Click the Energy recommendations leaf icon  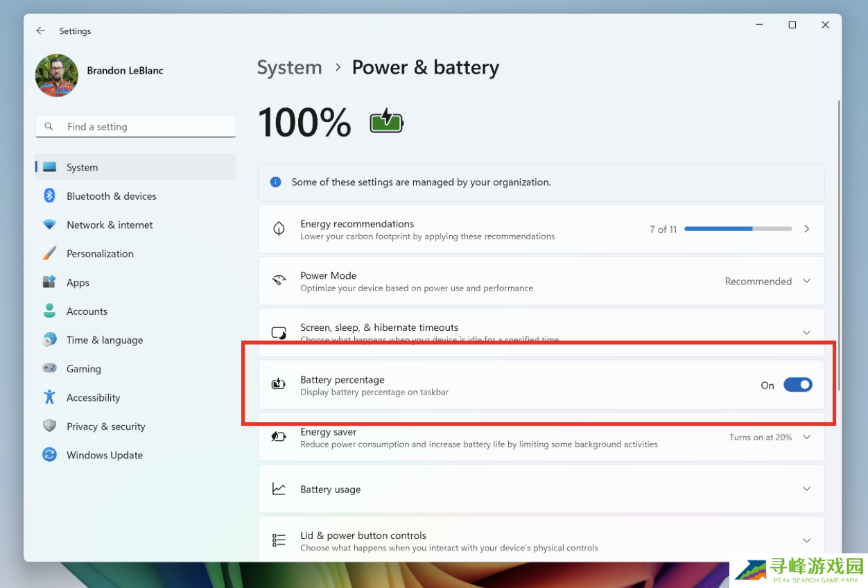279,229
